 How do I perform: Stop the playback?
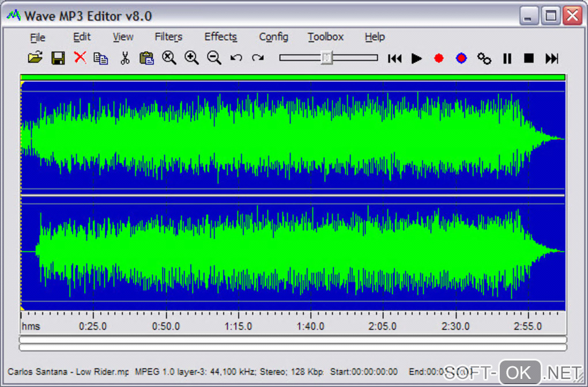tap(529, 58)
